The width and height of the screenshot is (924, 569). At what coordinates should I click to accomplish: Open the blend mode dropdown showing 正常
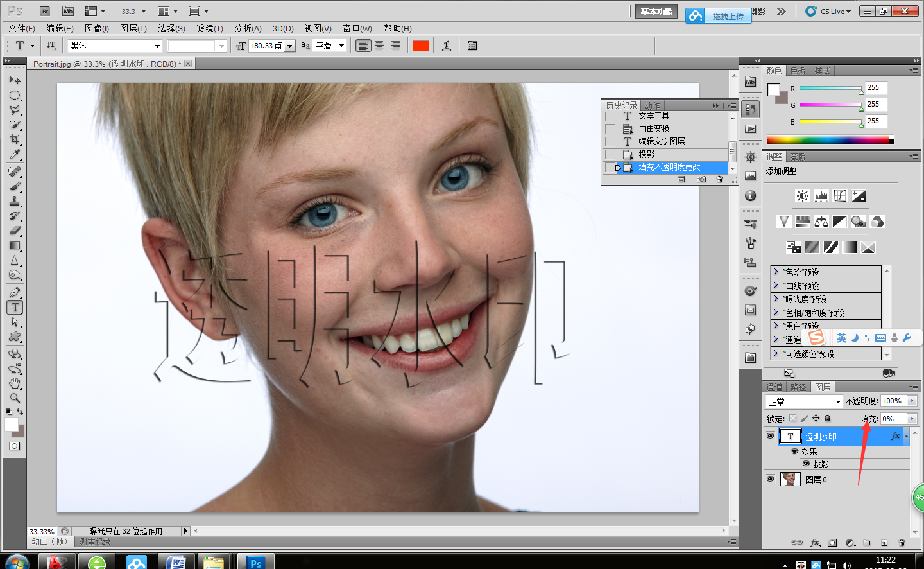805,401
